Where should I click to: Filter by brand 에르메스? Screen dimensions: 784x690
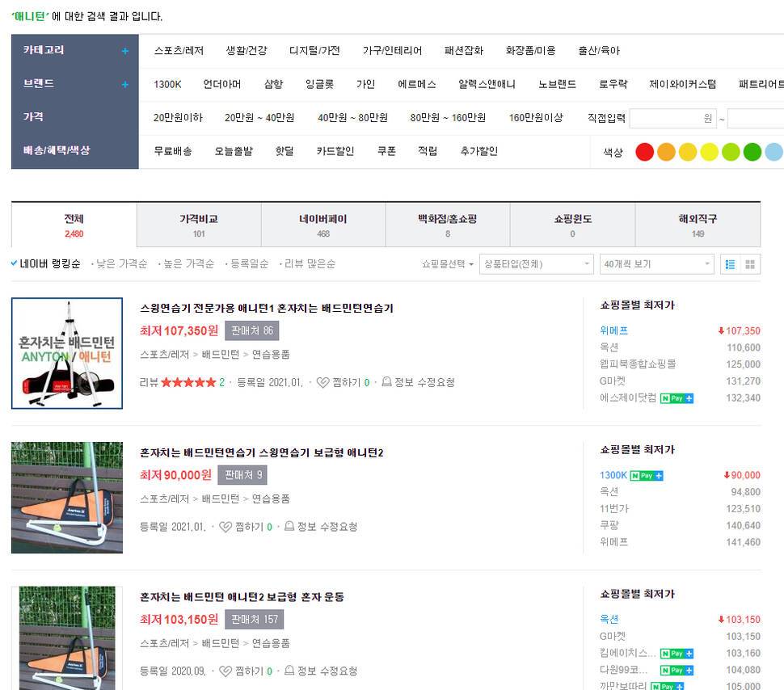[417, 84]
